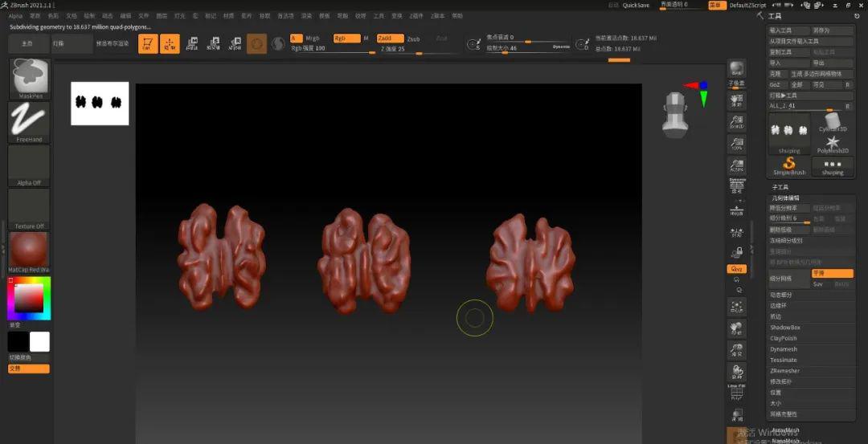The width and height of the screenshot is (868, 444).
Task: Open the FreeHand stroke selector
Action: click(x=29, y=122)
